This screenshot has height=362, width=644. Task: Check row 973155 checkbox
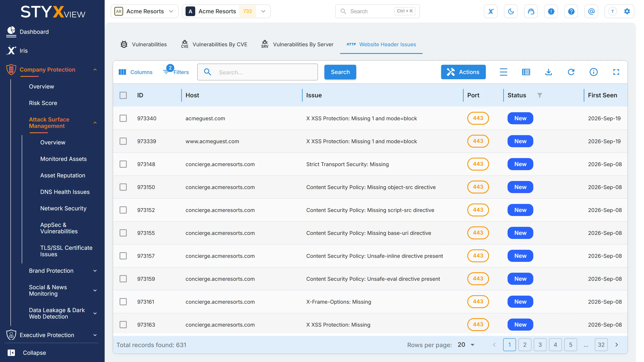pyautogui.click(x=123, y=233)
